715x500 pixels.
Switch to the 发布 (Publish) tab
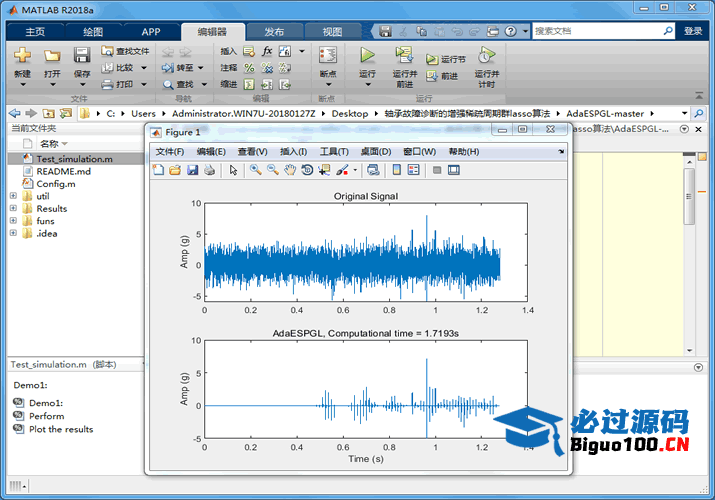tap(274, 31)
